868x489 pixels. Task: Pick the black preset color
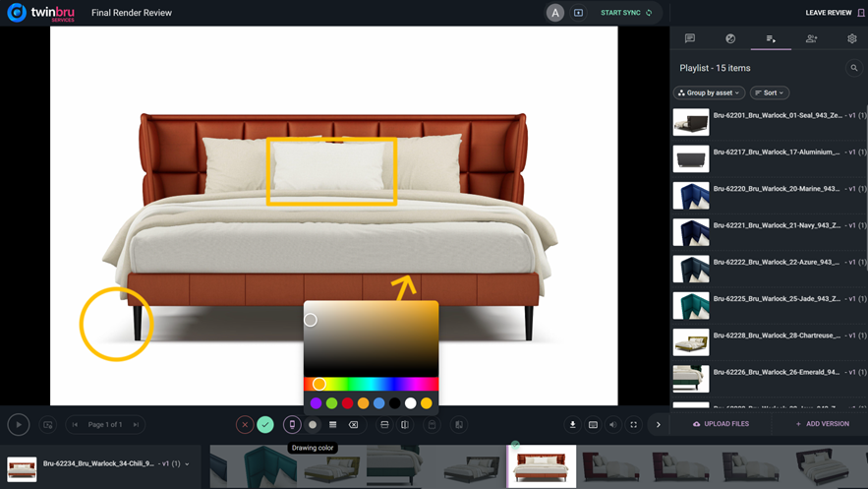395,403
